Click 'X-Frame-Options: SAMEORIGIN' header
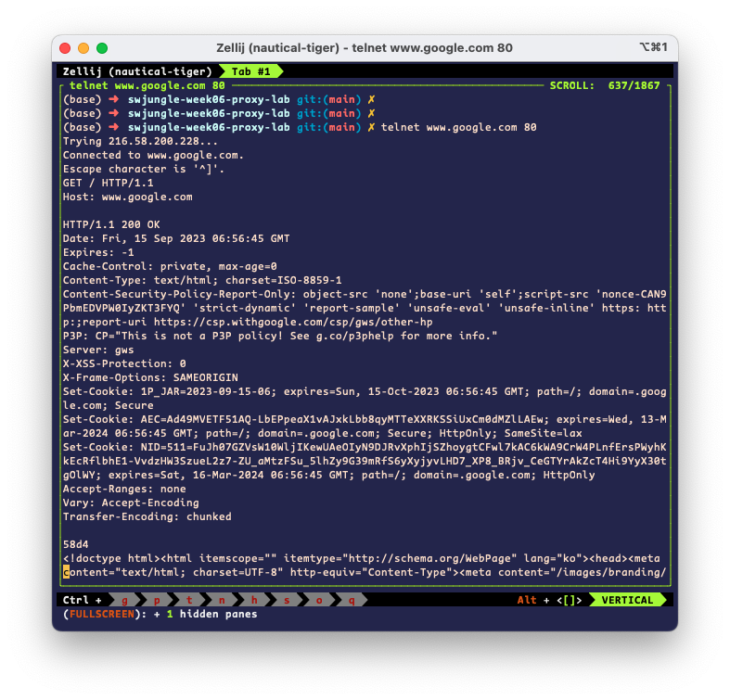Viewport: 730px width, 700px height. point(150,377)
